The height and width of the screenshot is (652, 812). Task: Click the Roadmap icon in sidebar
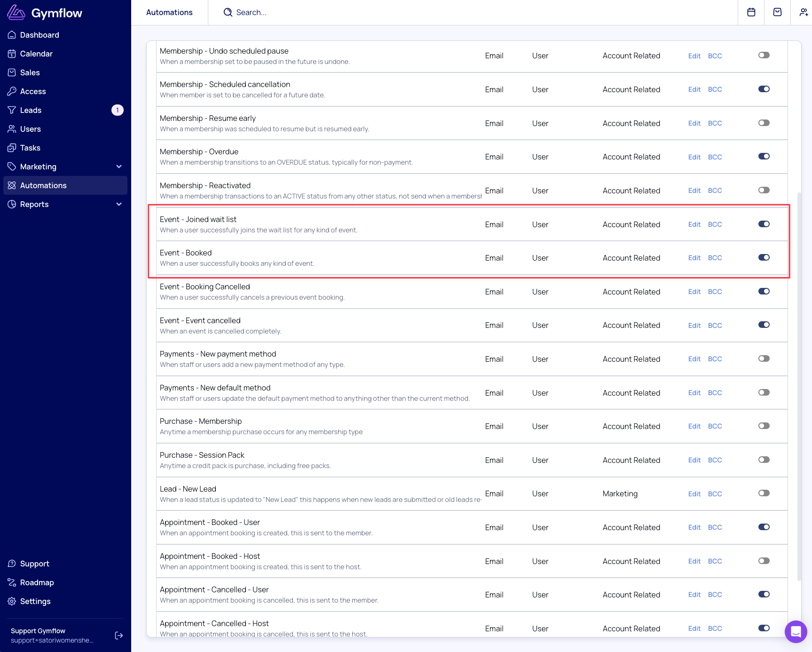[12, 582]
